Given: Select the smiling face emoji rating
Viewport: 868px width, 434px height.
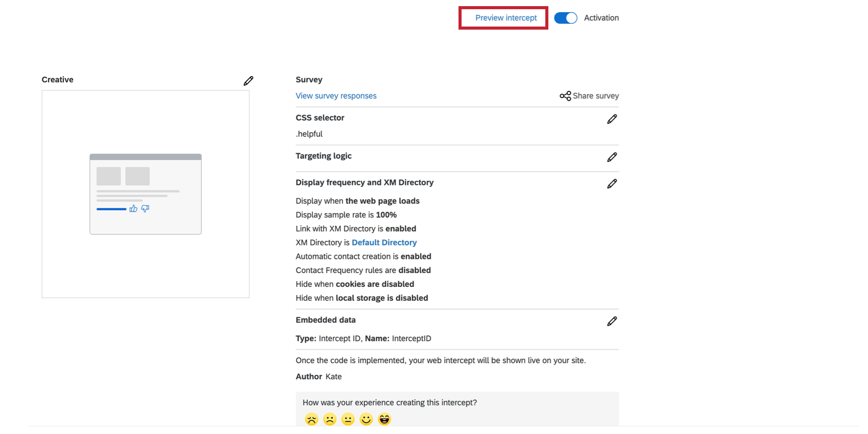Looking at the screenshot, I should [366, 419].
